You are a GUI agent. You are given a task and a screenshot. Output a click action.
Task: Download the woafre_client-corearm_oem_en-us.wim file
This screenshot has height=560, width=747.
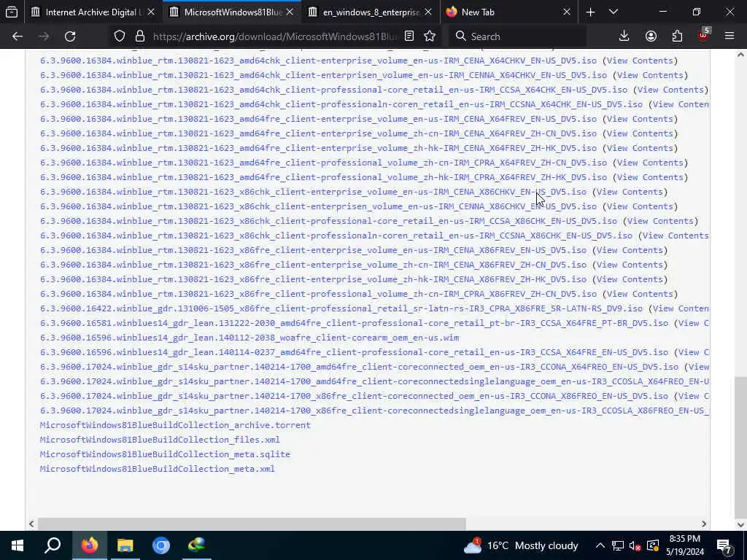point(249,338)
